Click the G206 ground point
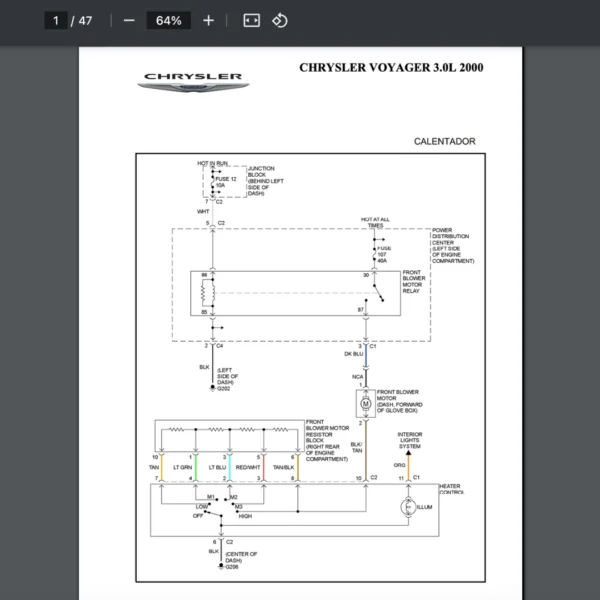Image resolution: width=600 pixels, height=600 pixels. click(x=232, y=566)
